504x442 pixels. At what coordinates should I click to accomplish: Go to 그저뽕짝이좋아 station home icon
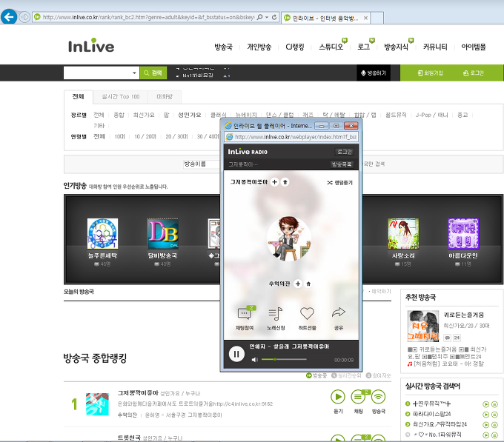(x=285, y=182)
